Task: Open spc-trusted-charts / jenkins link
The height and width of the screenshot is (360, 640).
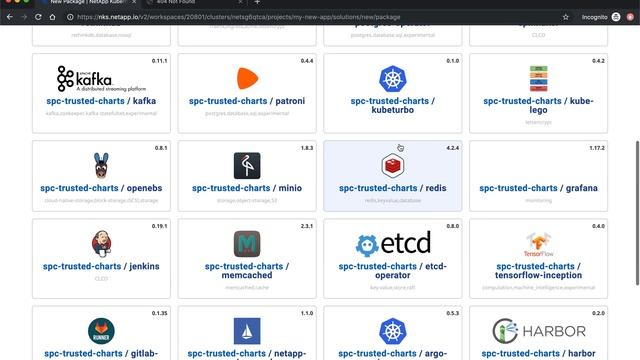Action: (101, 266)
